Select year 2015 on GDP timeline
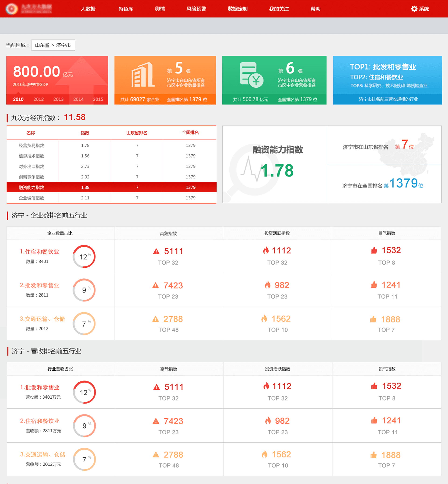The height and width of the screenshot is (484, 448). pos(98,99)
